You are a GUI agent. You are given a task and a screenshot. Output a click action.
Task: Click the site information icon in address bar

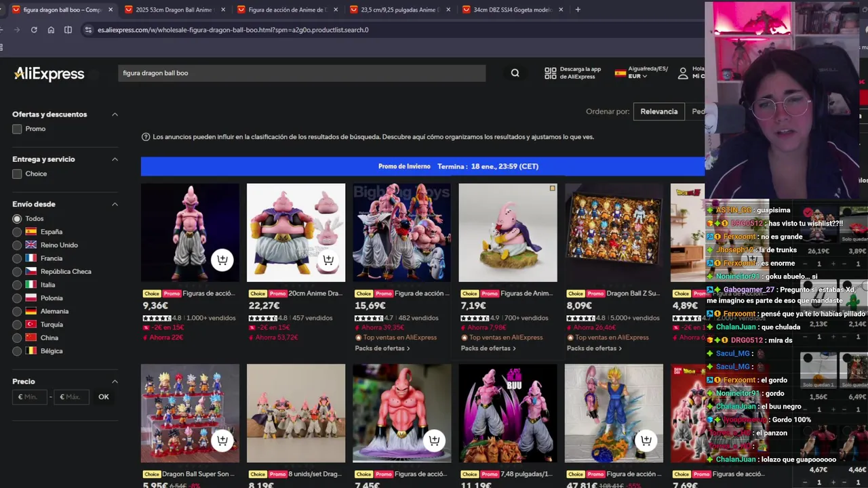(x=87, y=30)
